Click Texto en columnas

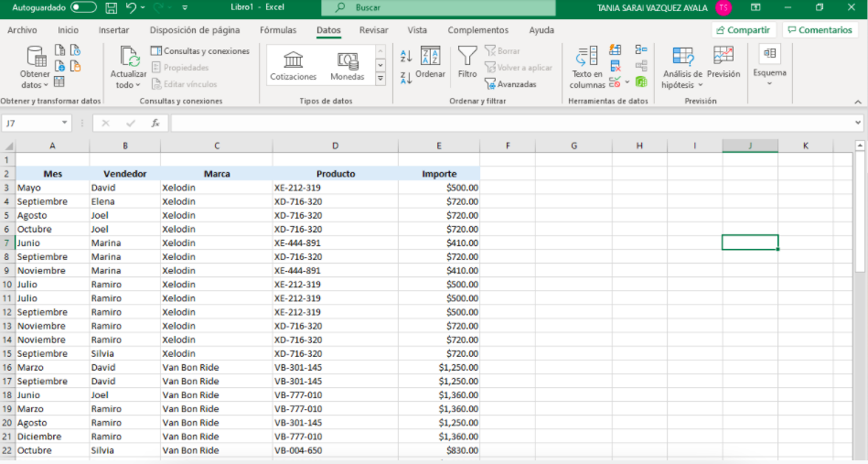click(587, 68)
